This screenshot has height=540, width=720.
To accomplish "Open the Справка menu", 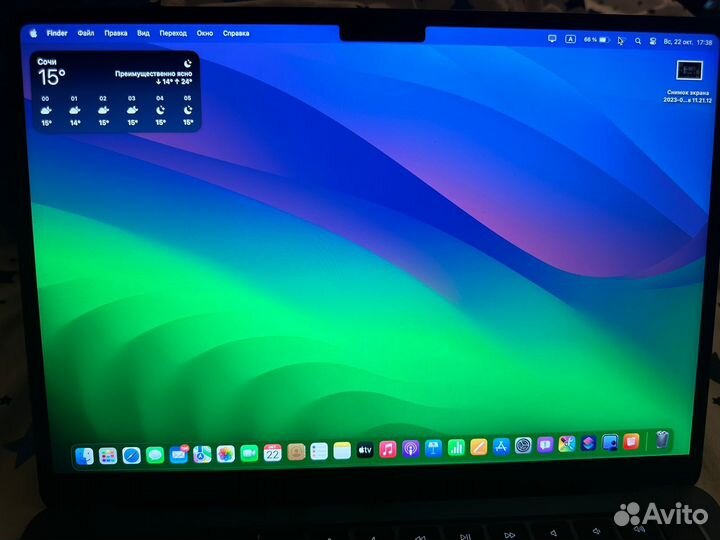I will pos(236,33).
